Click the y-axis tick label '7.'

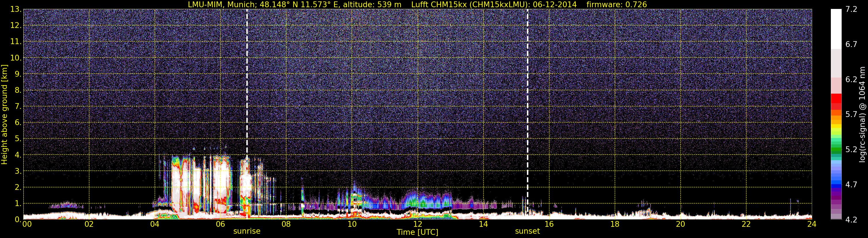click(x=18, y=107)
